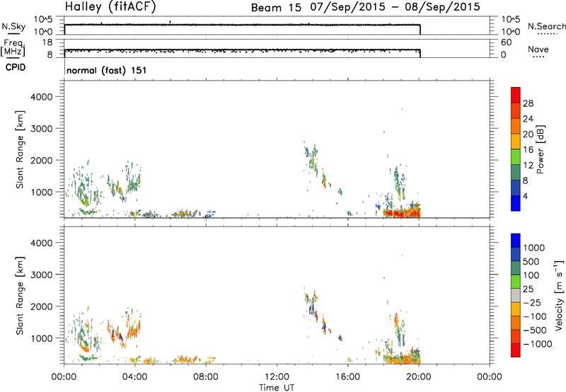Click the '20:00' time axis tick label
566x392 pixels.
point(418,377)
